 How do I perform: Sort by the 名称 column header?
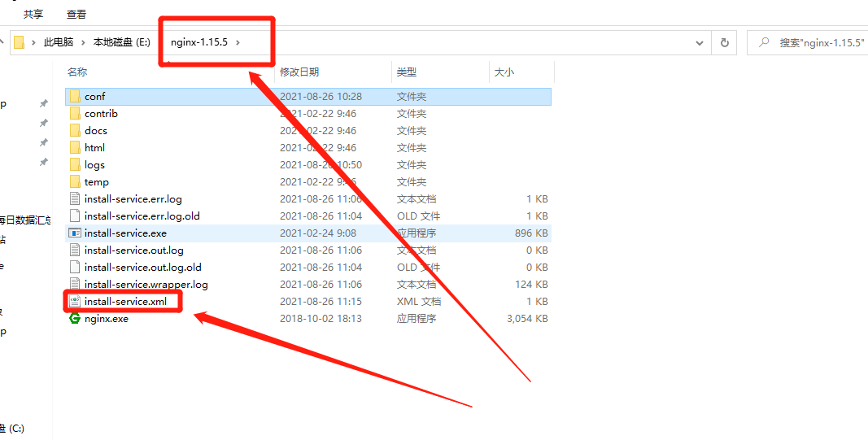tap(77, 72)
